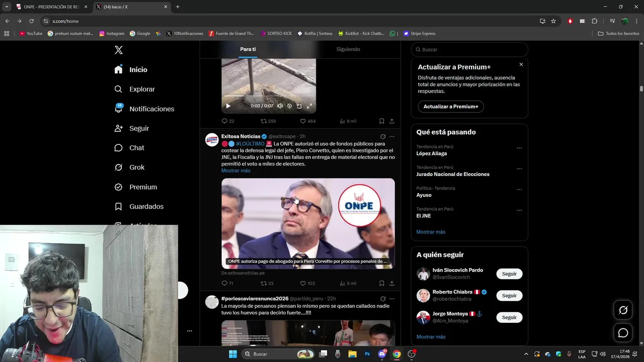The width and height of the screenshot is (644, 362).
Task: Open Photoshop from the taskbar
Action: [367, 354]
